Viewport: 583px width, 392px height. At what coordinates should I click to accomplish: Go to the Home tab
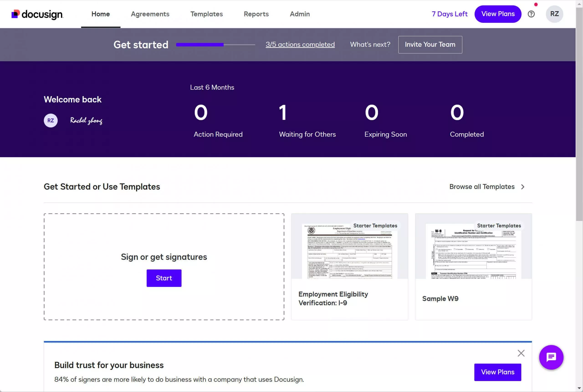pos(100,14)
